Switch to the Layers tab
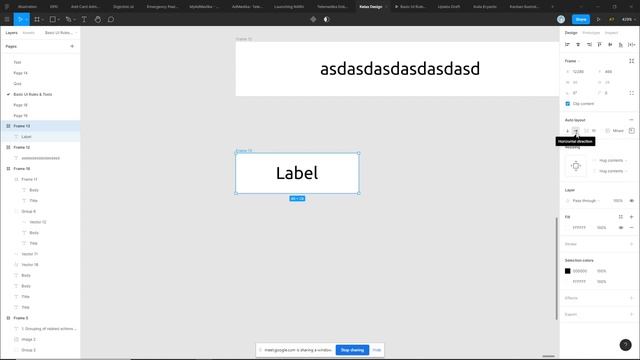The height and width of the screenshot is (360, 640). 11,33
